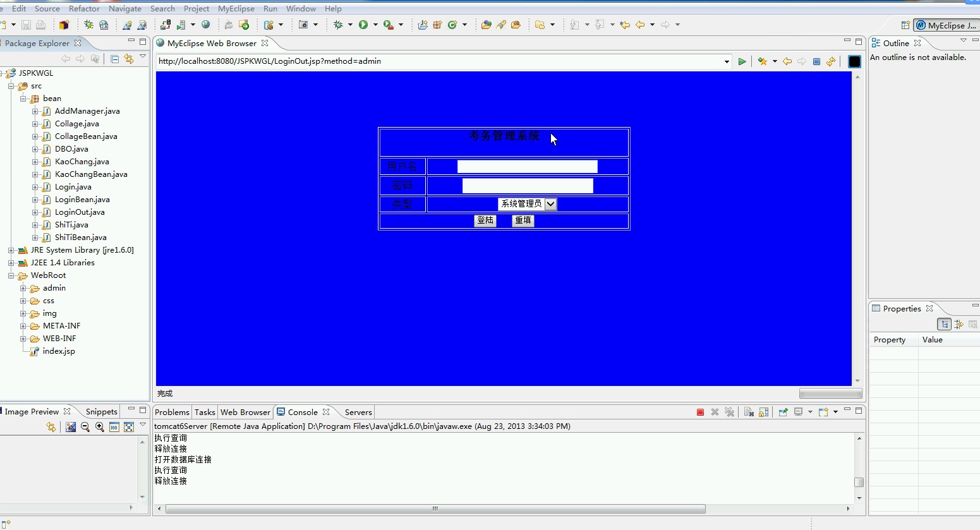Screen dimensions: 980x530
Task: Toggle pin console button
Action: coord(783,412)
